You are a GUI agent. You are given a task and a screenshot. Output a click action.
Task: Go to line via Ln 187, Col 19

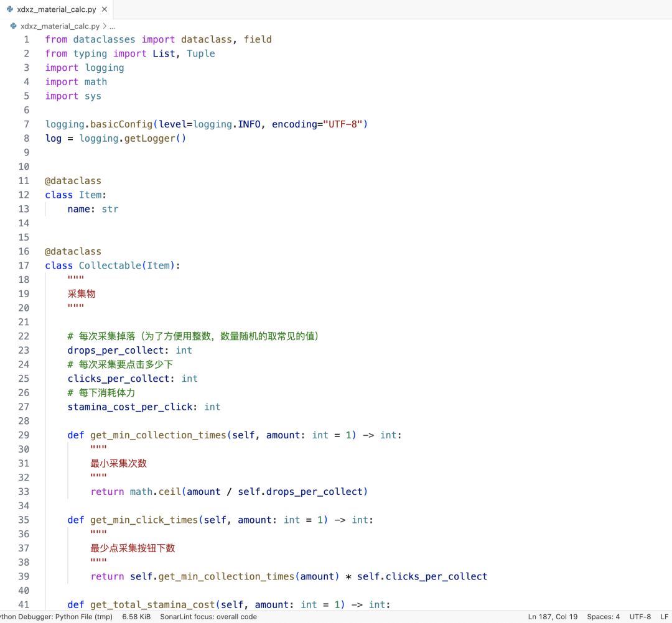553,617
